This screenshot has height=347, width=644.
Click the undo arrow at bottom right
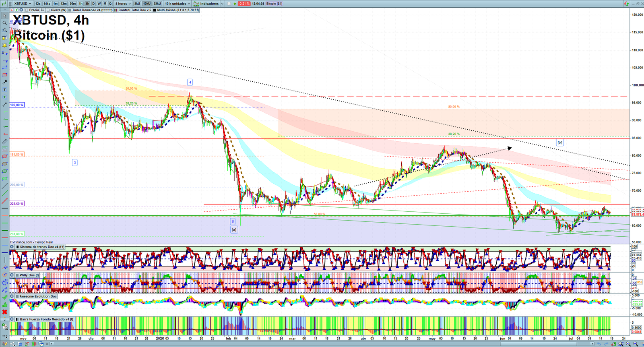pos(599,344)
